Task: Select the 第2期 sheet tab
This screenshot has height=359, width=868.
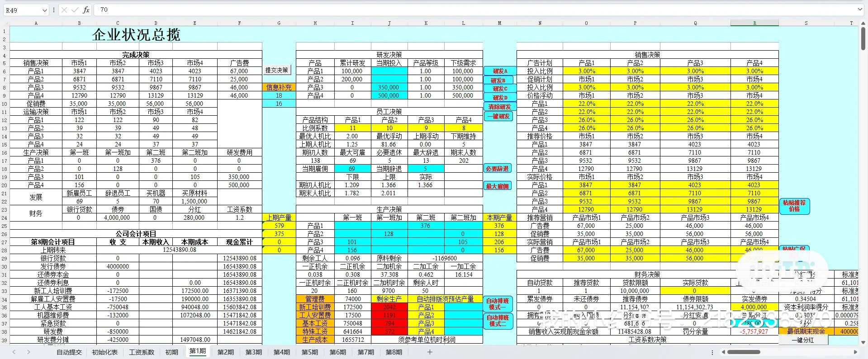Action: click(x=225, y=352)
